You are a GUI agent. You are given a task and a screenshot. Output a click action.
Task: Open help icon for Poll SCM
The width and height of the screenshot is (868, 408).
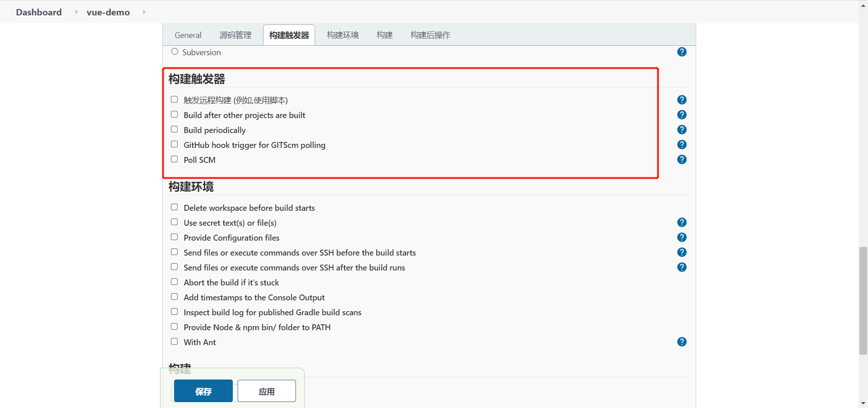(682, 160)
